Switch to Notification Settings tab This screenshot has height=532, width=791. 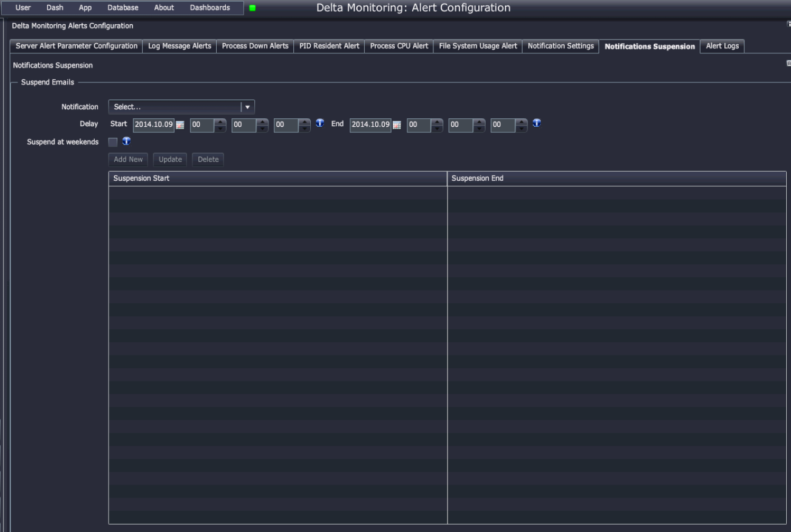coord(560,46)
